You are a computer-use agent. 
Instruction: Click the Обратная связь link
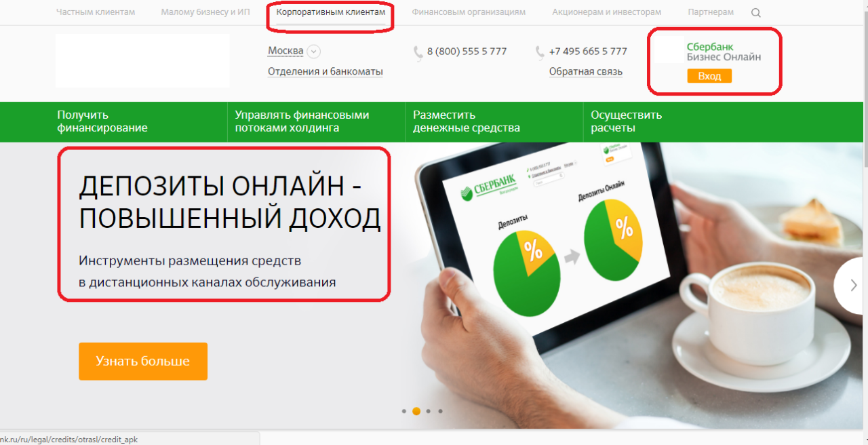point(586,72)
